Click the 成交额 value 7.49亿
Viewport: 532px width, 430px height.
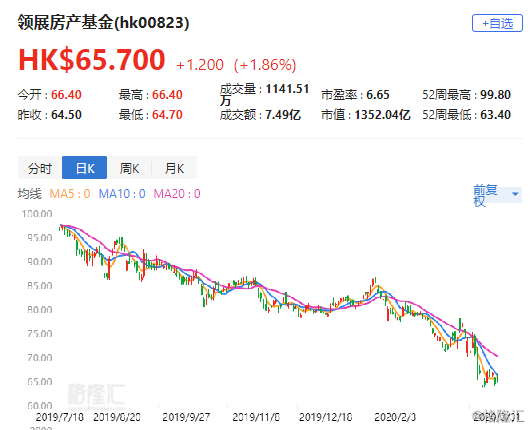(283, 115)
